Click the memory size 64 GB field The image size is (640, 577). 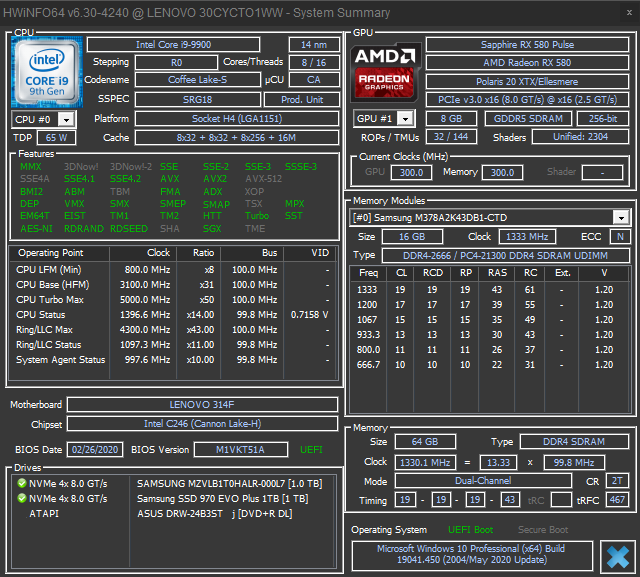tap(425, 442)
